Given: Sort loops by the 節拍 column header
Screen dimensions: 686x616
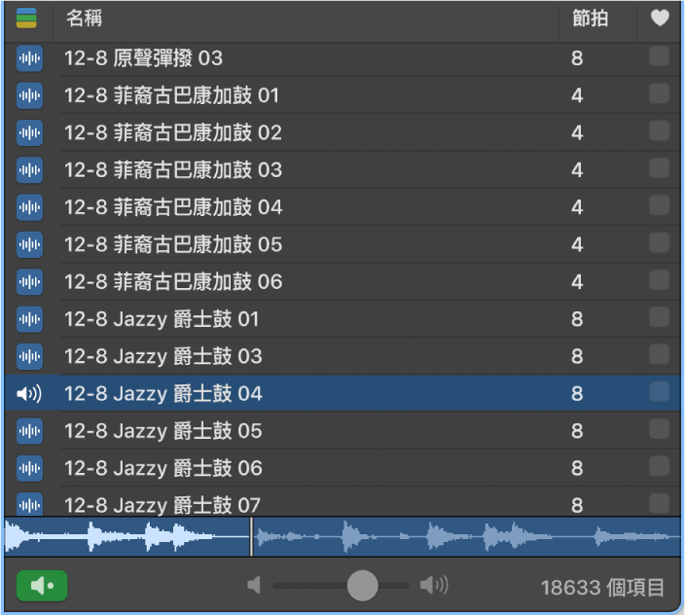Looking at the screenshot, I should 591,18.
